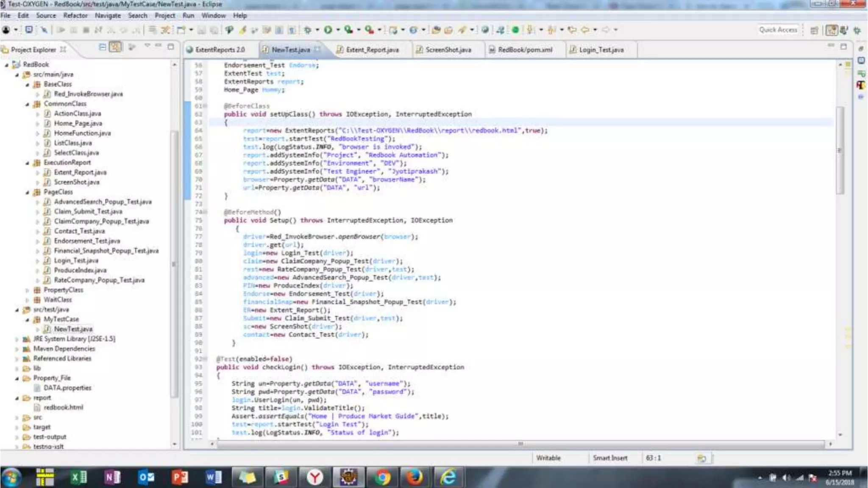Image resolution: width=868 pixels, height=488 pixels.
Task: Click the editor vertical scrollbar thumb
Action: (x=840, y=150)
